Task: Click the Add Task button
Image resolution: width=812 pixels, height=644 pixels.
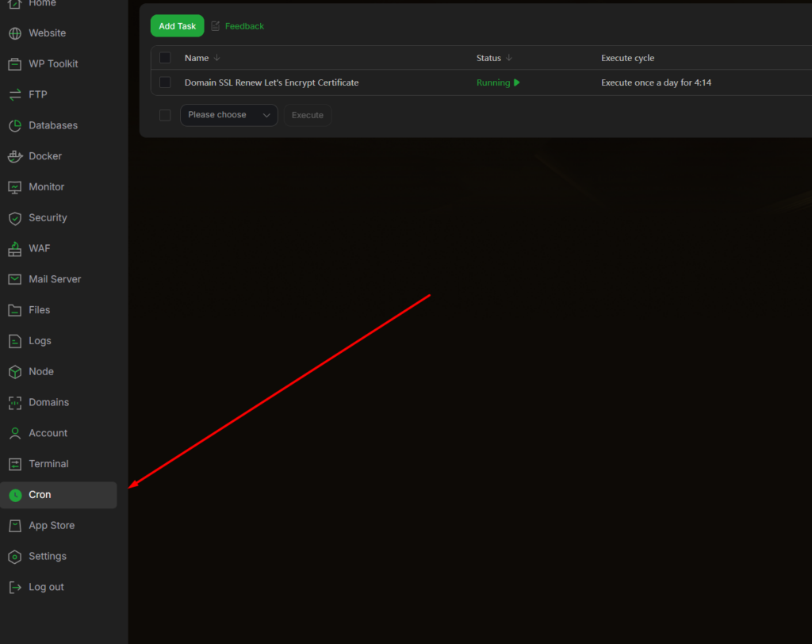Action: 177,26
